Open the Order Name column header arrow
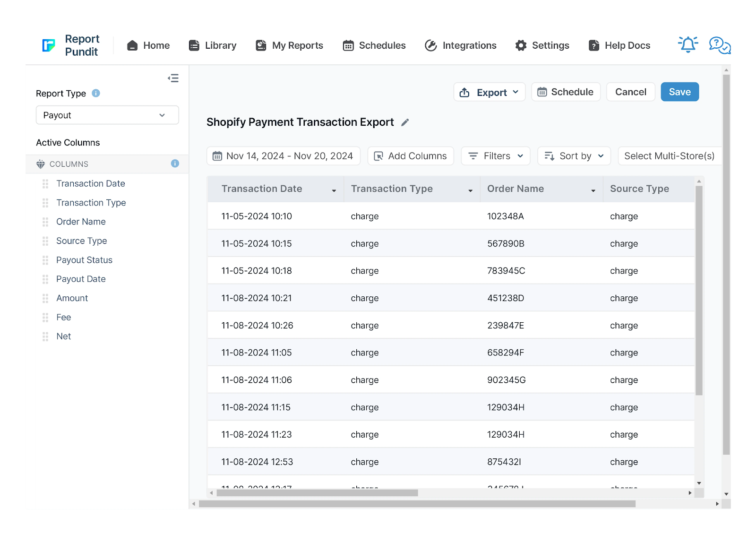756x534 pixels. click(x=593, y=190)
